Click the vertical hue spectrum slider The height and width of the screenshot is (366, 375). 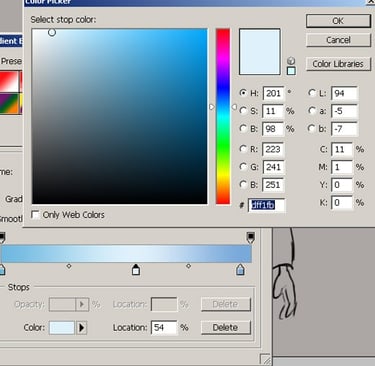click(223, 116)
